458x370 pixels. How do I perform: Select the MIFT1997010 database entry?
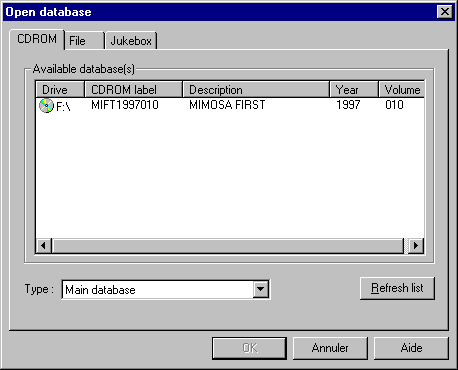(x=125, y=105)
